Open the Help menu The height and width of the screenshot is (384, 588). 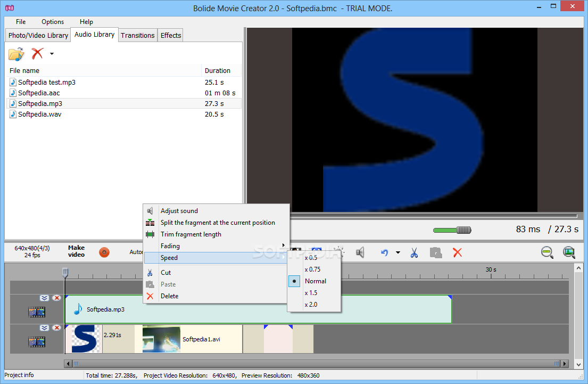86,22
